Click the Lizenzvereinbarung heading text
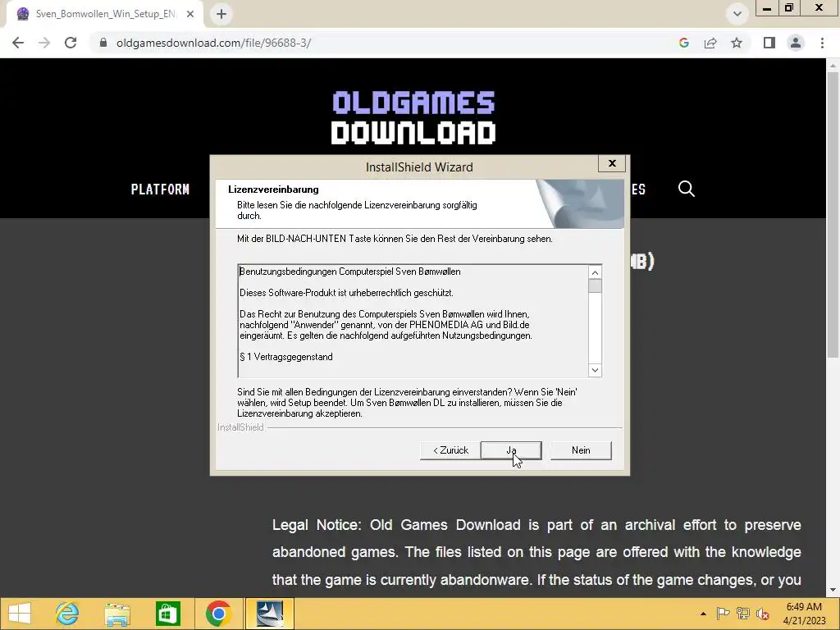This screenshot has height=630, width=840. tap(273, 189)
